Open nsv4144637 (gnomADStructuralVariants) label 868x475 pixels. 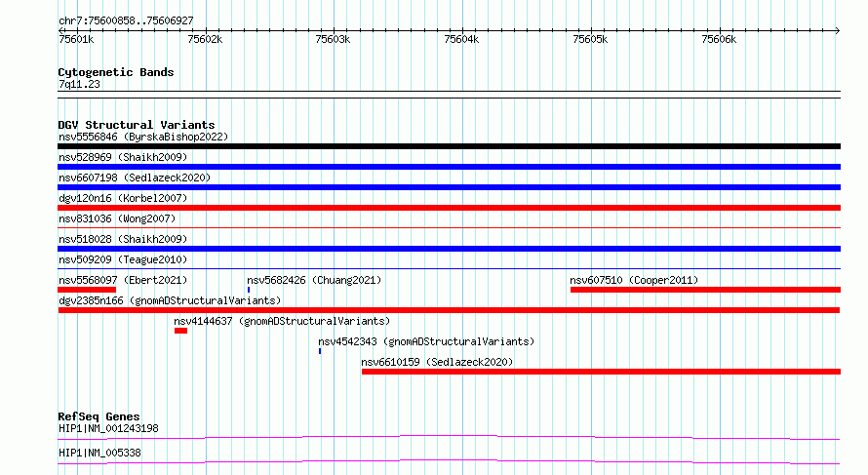point(282,321)
